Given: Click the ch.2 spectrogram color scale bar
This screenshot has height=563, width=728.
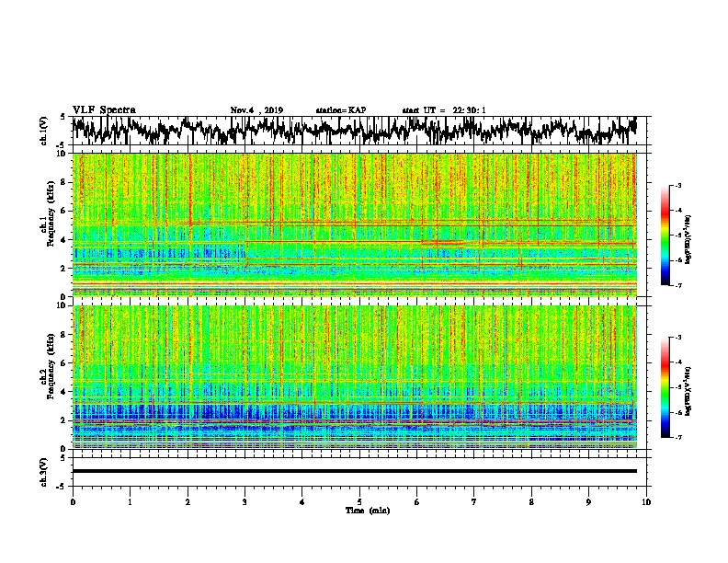Looking at the screenshot, I should point(665,387).
